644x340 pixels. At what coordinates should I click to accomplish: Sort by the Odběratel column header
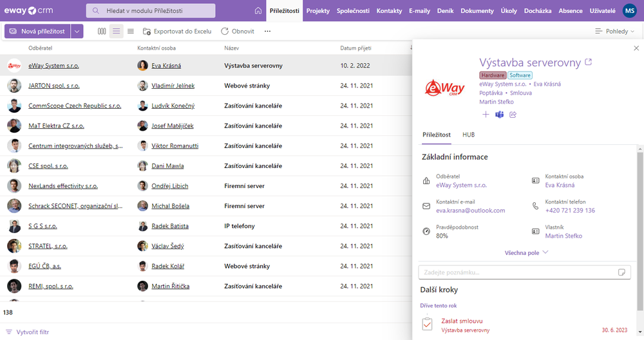click(40, 48)
